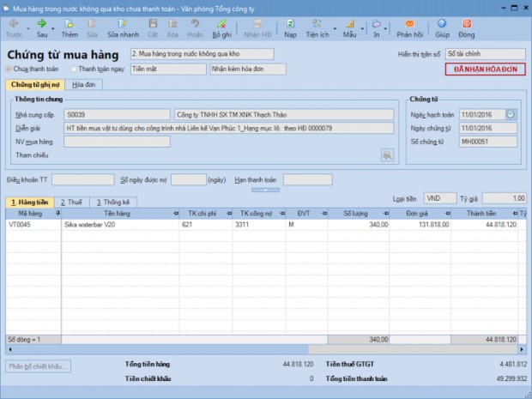
Task: Open the Ngày hạch toán date picker
Action: [x=511, y=113]
